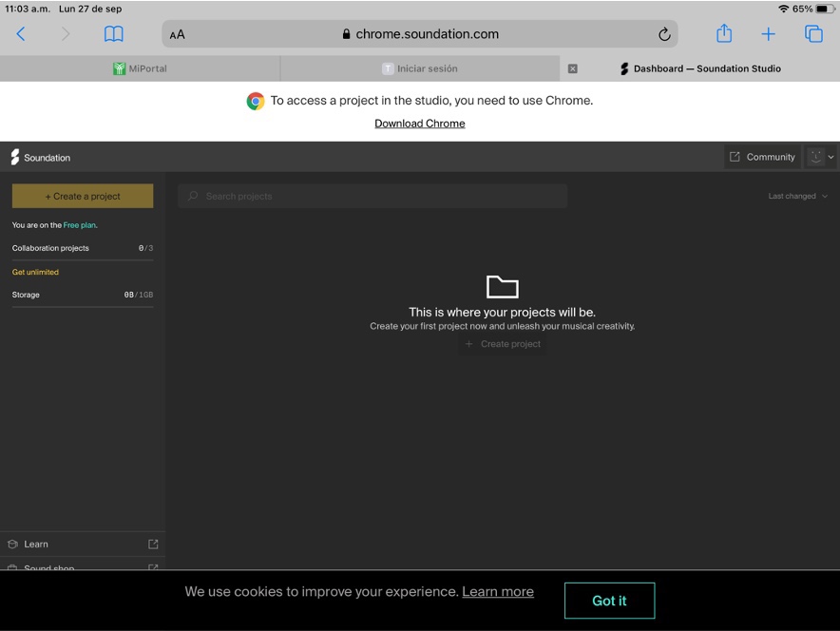
Task: Open the Community external link
Action: [762, 157]
